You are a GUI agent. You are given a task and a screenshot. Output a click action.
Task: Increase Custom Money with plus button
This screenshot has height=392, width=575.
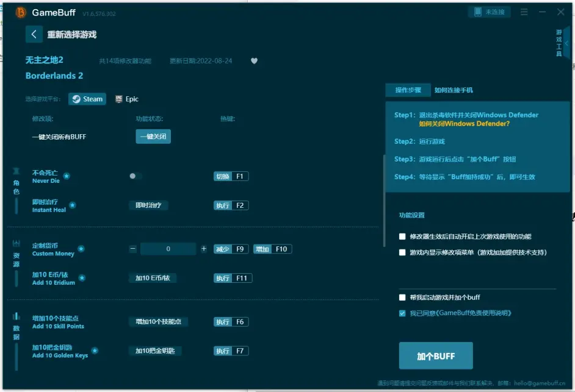(204, 249)
